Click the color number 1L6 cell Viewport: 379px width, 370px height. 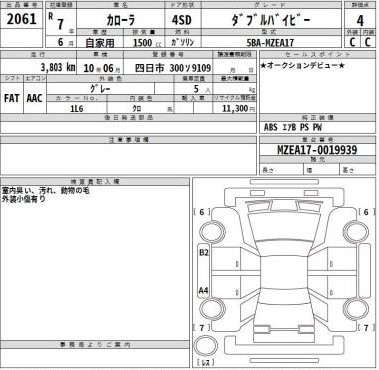(77, 109)
